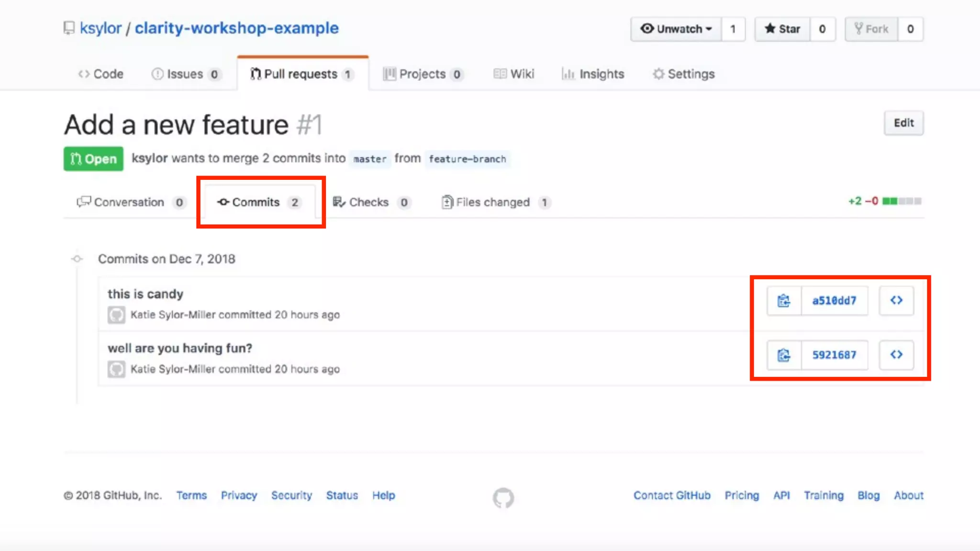This screenshot has width=980, height=551.
Task: Copy the full SHA for commit a510dd7
Action: tap(784, 301)
